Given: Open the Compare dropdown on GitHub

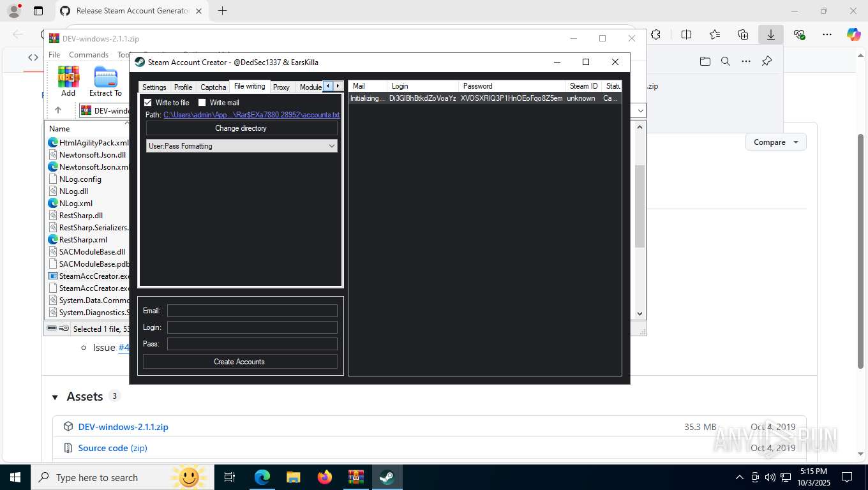Looking at the screenshot, I should click(x=776, y=142).
